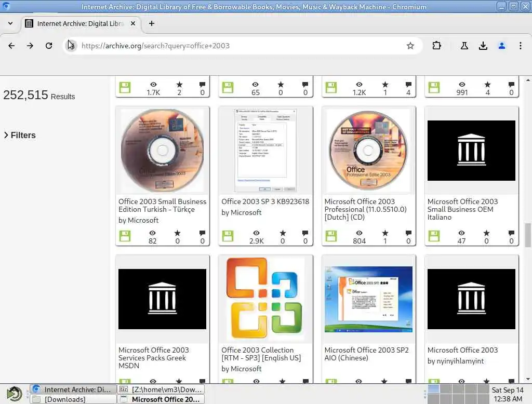
Task: Open the Chromium three-dot menu
Action: click(521, 46)
